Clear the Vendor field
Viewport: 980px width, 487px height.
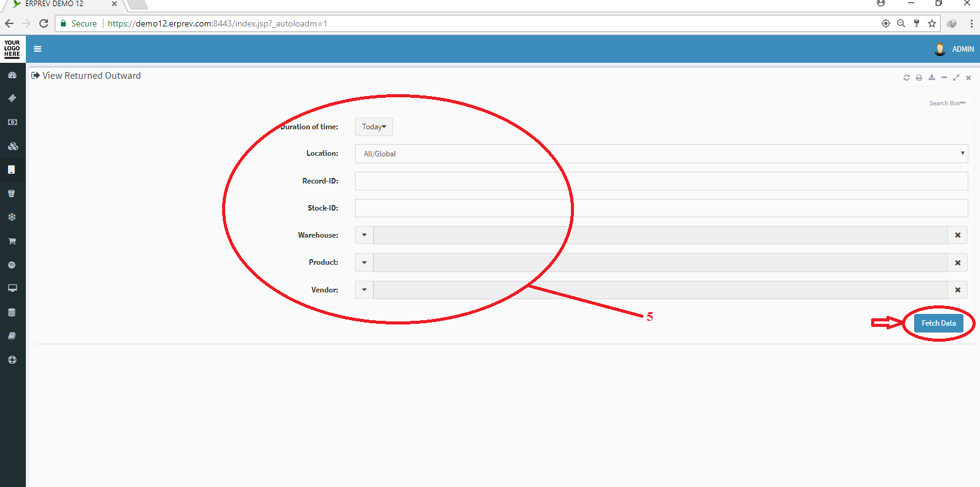[x=958, y=290]
